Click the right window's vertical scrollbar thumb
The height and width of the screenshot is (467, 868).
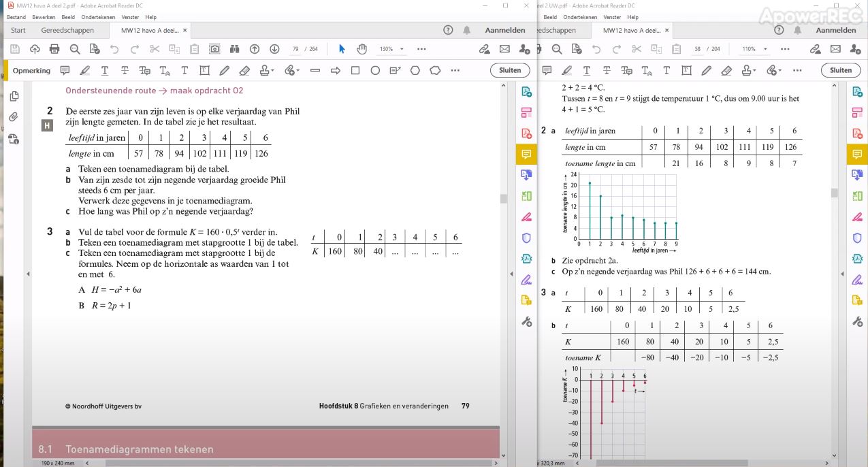click(x=834, y=193)
